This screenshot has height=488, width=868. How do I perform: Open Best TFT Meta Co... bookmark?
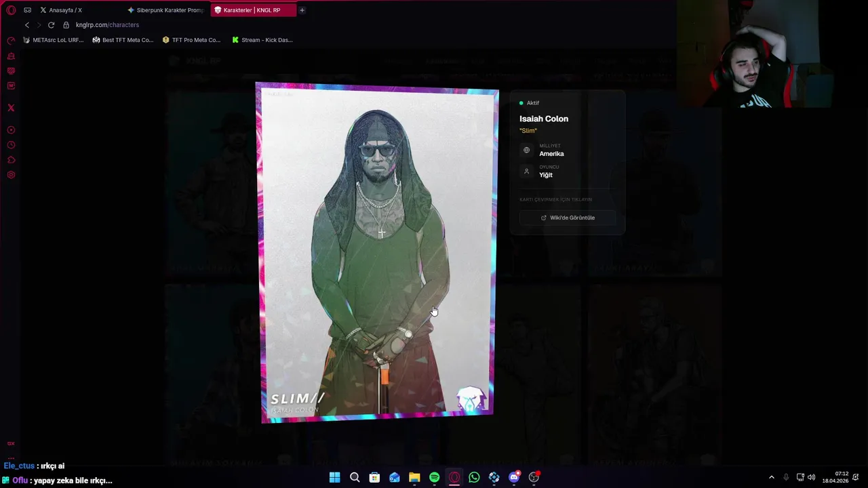tap(123, 40)
